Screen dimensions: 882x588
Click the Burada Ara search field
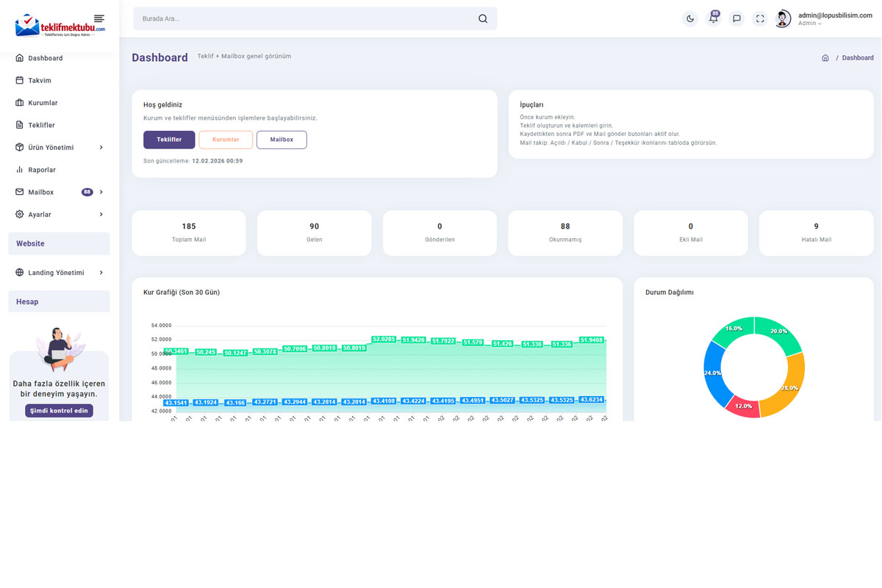tap(305, 19)
